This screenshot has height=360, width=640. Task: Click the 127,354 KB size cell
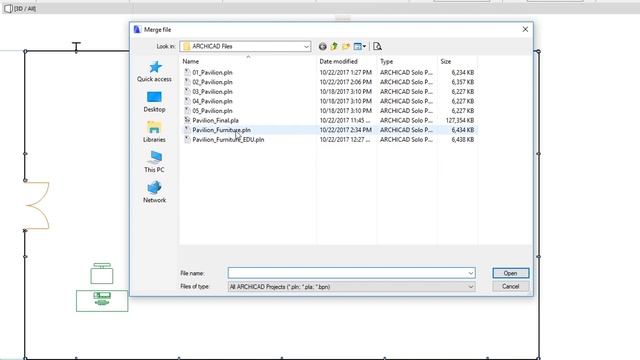pyautogui.click(x=460, y=120)
